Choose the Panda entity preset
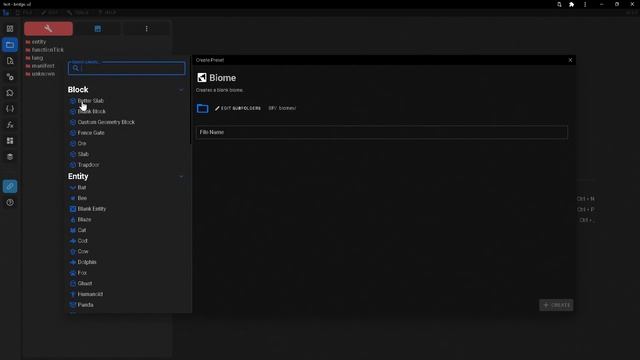Viewport: 640px width, 360px height. (81, 304)
